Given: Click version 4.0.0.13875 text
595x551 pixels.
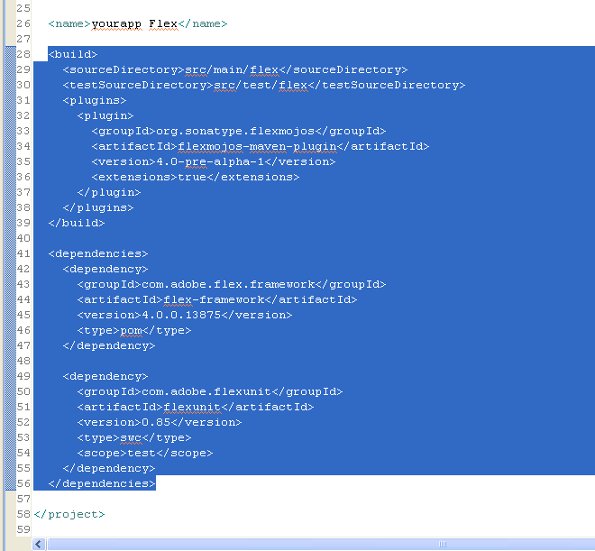Looking at the screenshot, I should tap(181, 315).
